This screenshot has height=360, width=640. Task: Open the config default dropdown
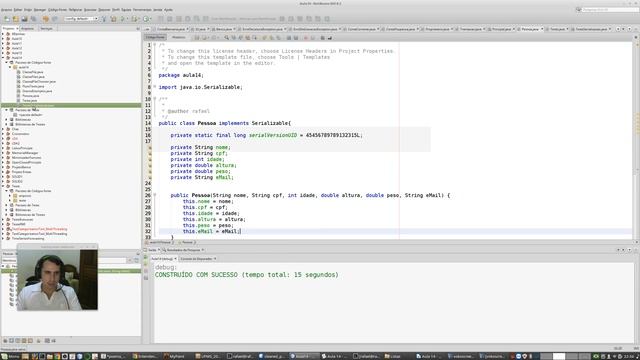tap(81, 19)
